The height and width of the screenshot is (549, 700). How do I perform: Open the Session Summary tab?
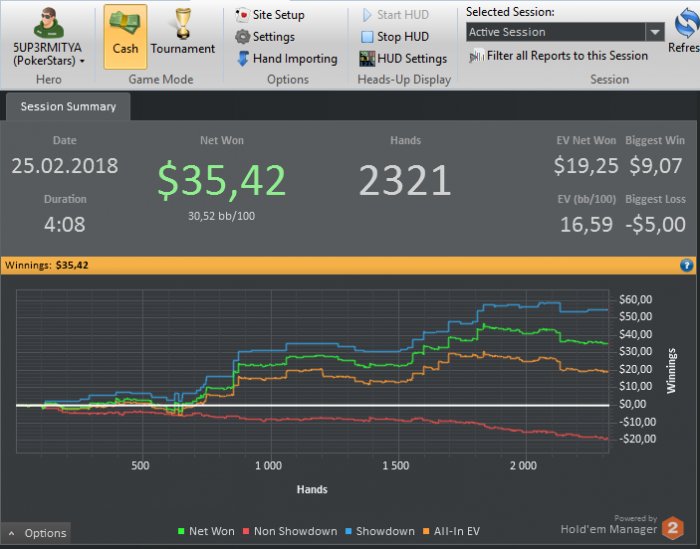click(x=68, y=106)
